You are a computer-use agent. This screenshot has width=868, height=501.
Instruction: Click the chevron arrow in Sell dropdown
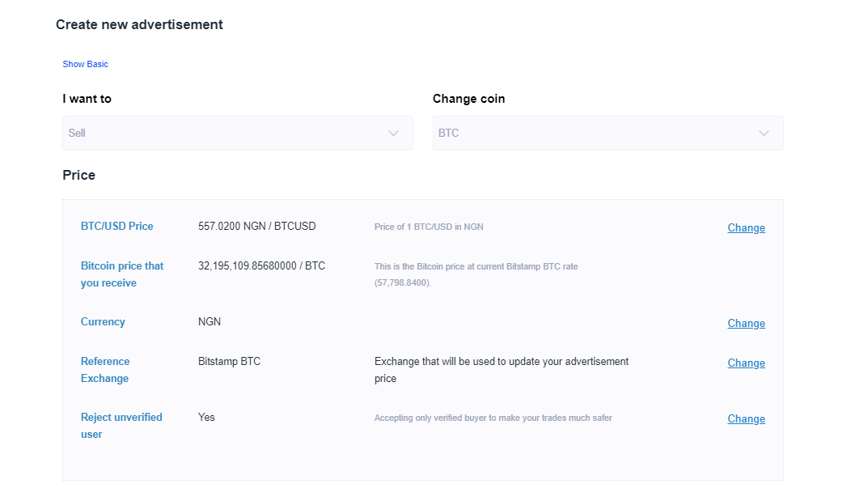click(x=394, y=133)
